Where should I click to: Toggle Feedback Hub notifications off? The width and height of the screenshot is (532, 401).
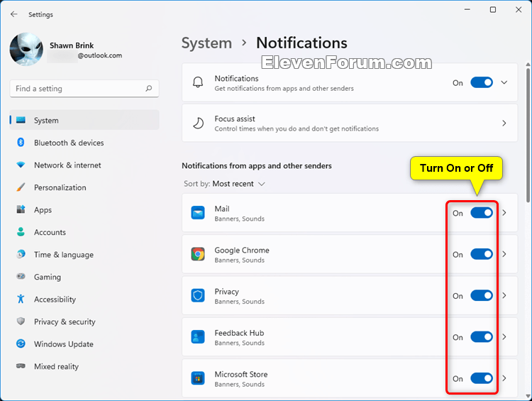click(482, 337)
